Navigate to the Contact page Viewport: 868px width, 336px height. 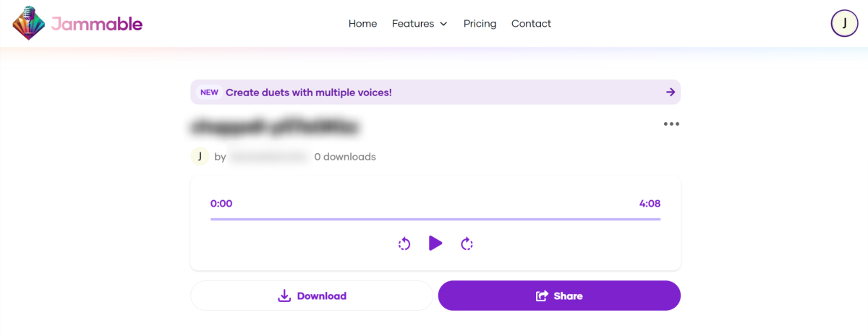531,24
